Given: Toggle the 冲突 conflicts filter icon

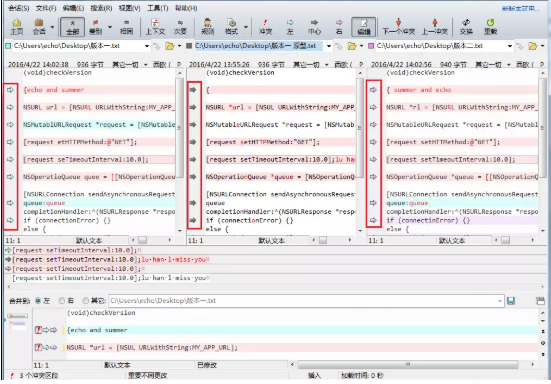Looking at the screenshot, I should pyautogui.click(x=265, y=27).
